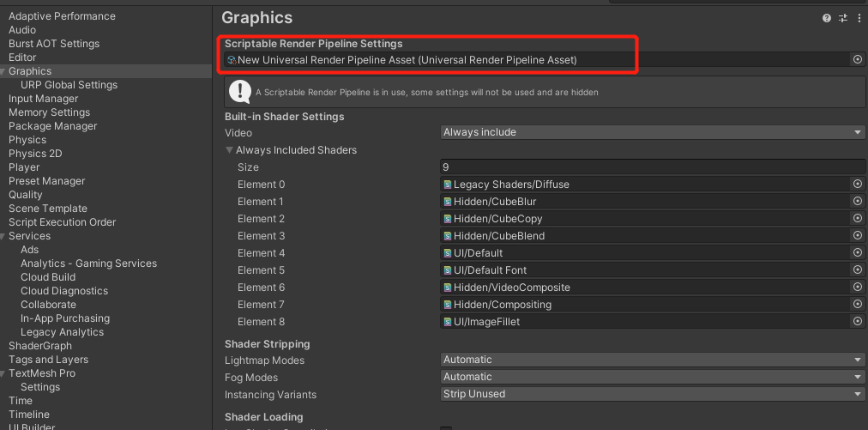Click the Hidden/CubeBlend shader icon
The width and height of the screenshot is (868, 430).
tap(447, 236)
